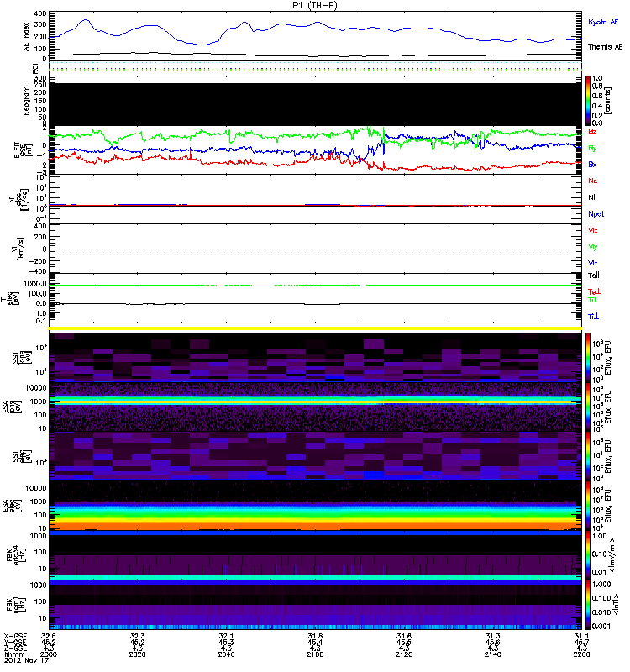Select the Themis AE legend label
This screenshot has height=672, width=630.
[x=604, y=47]
